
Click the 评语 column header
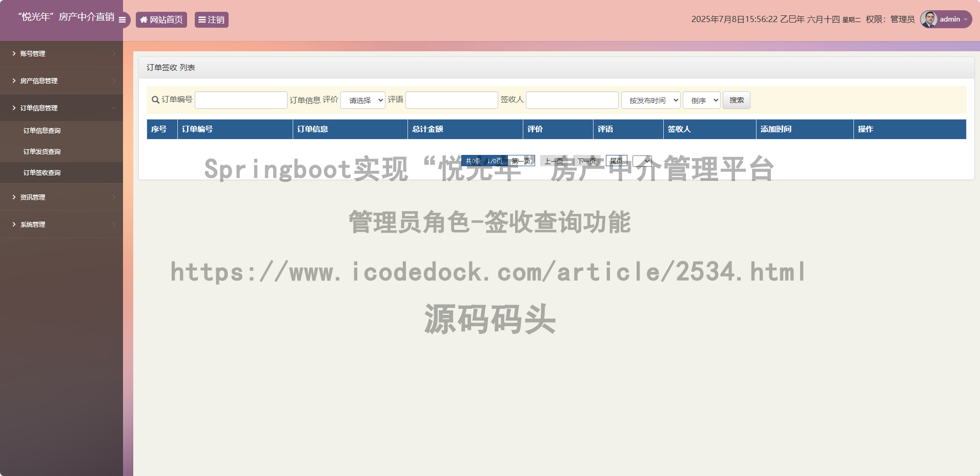628,129
